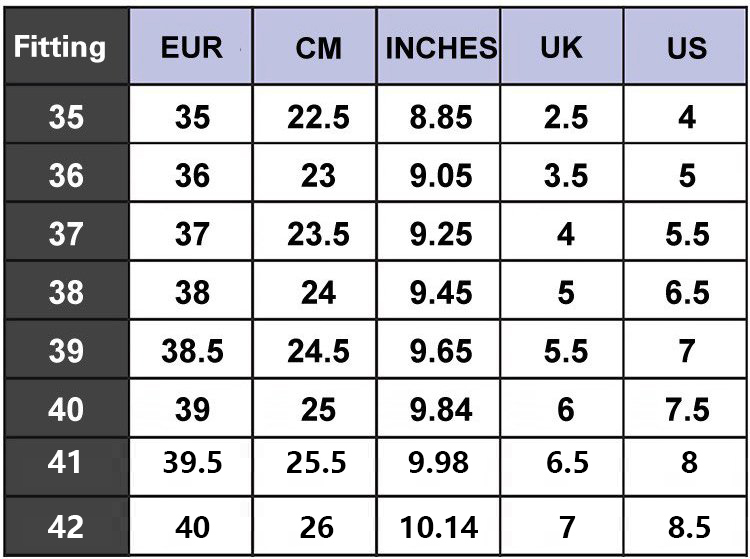Click Fitting size 42 row label
The width and height of the screenshot is (750, 559).
tap(66, 526)
